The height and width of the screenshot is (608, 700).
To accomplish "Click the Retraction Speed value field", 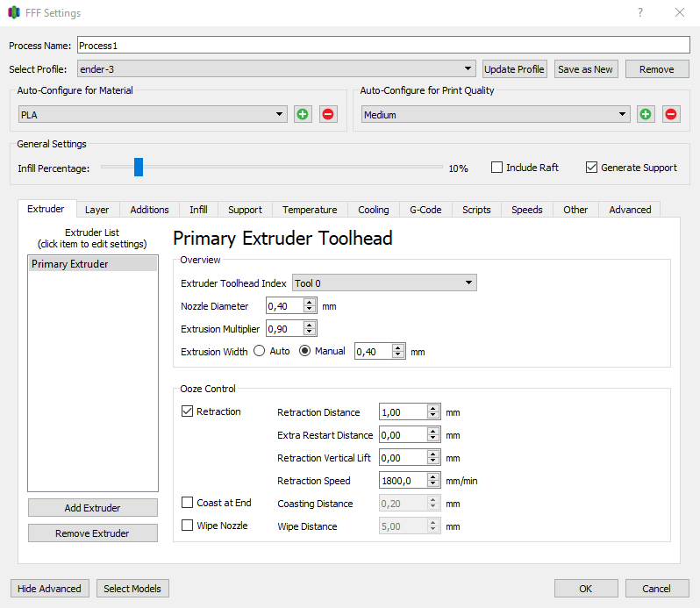I will click(x=403, y=480).
